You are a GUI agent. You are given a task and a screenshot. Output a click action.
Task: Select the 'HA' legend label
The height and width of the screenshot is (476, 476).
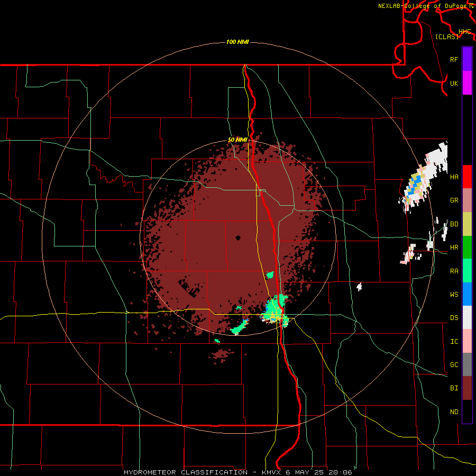click(x=454, y=177)
